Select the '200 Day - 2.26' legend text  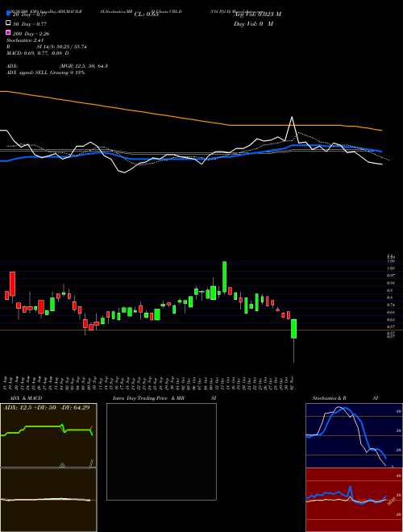click(31, 34)
